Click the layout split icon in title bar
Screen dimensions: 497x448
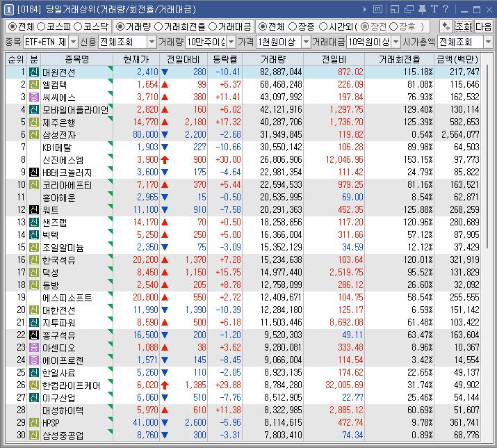(395, 10)
